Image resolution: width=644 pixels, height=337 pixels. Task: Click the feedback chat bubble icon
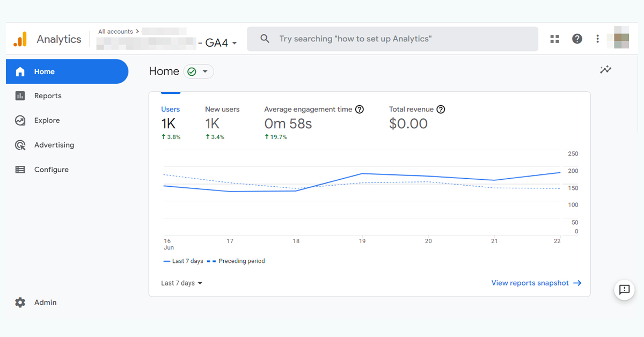[x=624, y=290]
